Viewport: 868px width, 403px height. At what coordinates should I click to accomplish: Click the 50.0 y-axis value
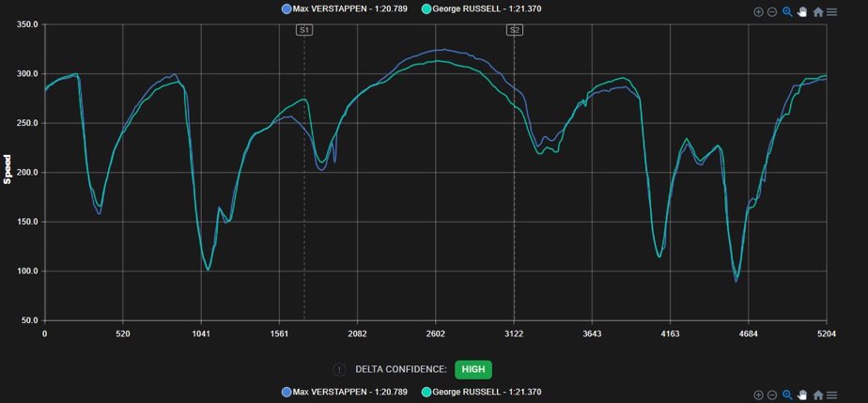(x=29, y=320)
